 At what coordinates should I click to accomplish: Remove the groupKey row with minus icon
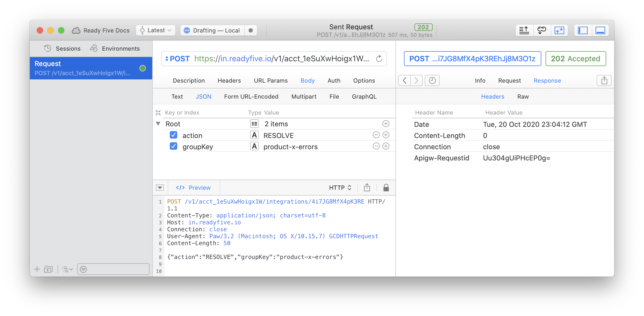tap(376, 146)
